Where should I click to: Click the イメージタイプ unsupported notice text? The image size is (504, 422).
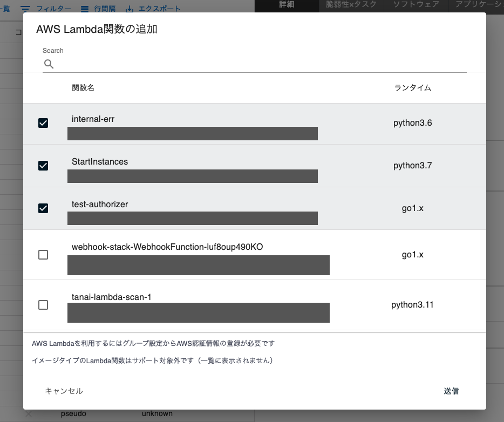153,360
